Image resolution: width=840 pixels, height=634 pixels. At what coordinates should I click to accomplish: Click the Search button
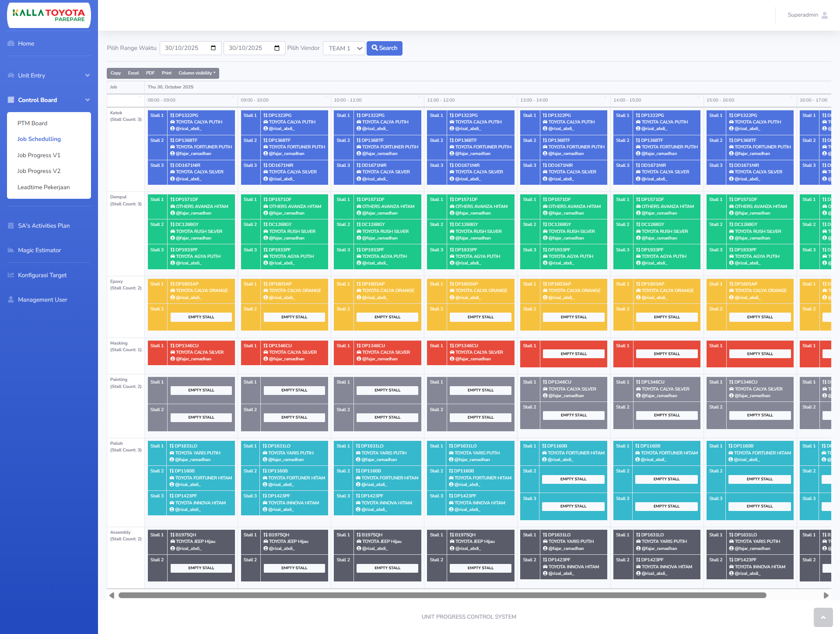click(x=384, y=48)
